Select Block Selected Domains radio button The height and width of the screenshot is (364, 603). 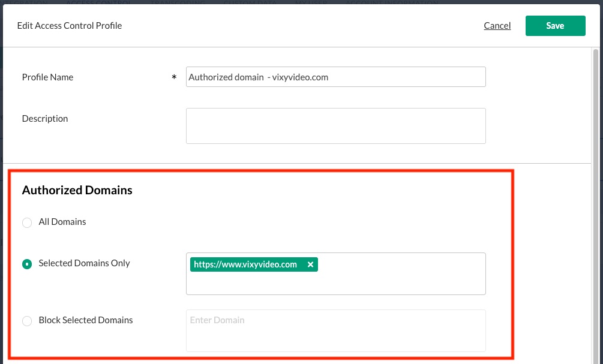(27, 321)
